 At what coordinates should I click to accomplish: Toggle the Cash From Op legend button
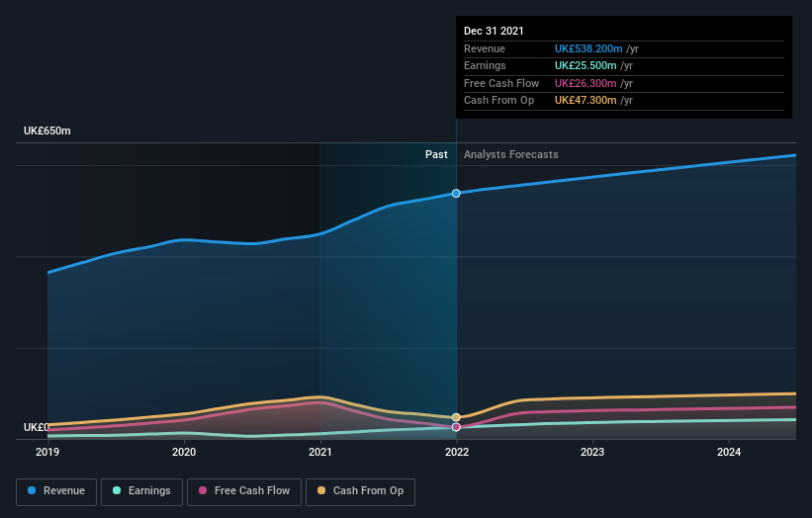point(360,491)
